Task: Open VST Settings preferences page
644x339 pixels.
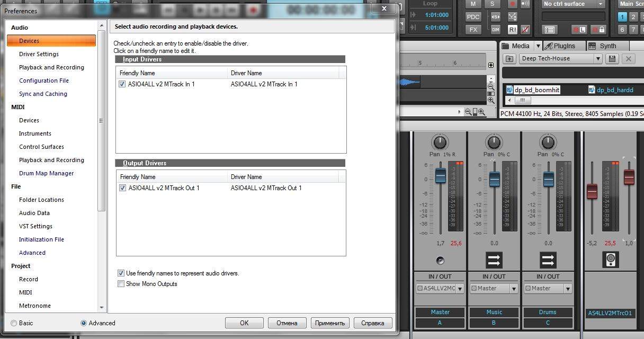Action: [35, 226]
